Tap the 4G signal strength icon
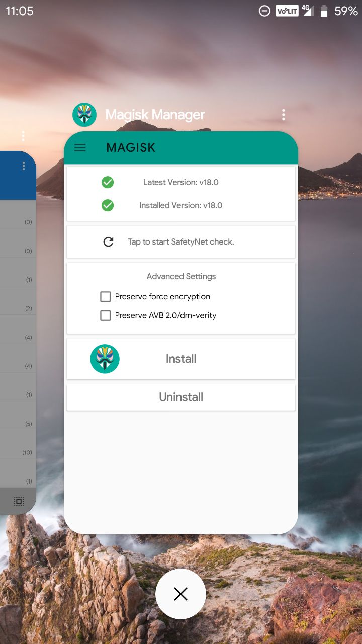Image resolution: width=362 pixels, height=644 pixels. tap(308, 11)
